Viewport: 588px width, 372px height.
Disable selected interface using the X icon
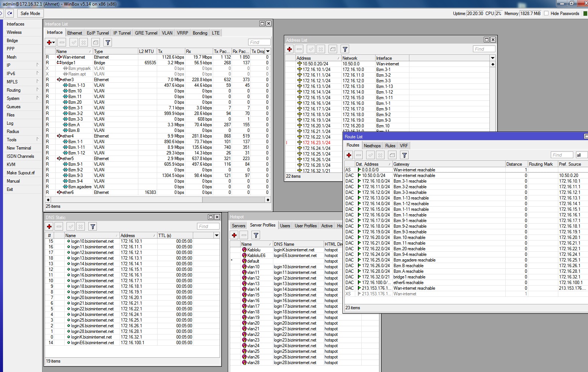tap(84, 42)
